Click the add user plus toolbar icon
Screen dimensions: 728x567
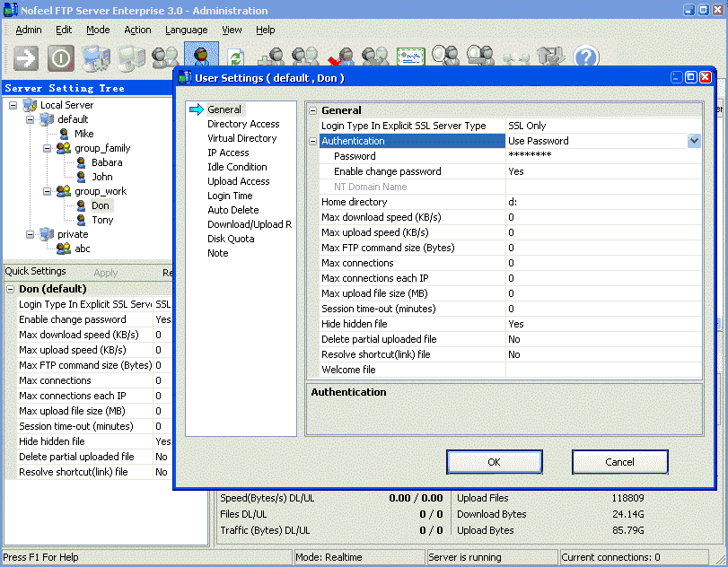[x=271, y=57]
